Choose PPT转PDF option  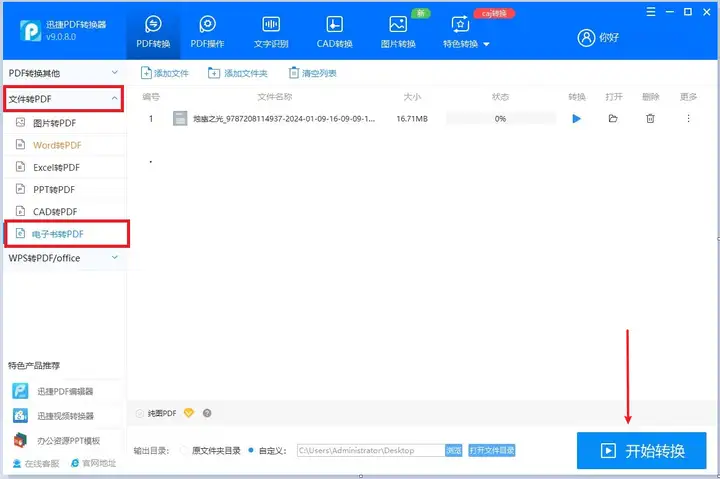click(64, 189)
